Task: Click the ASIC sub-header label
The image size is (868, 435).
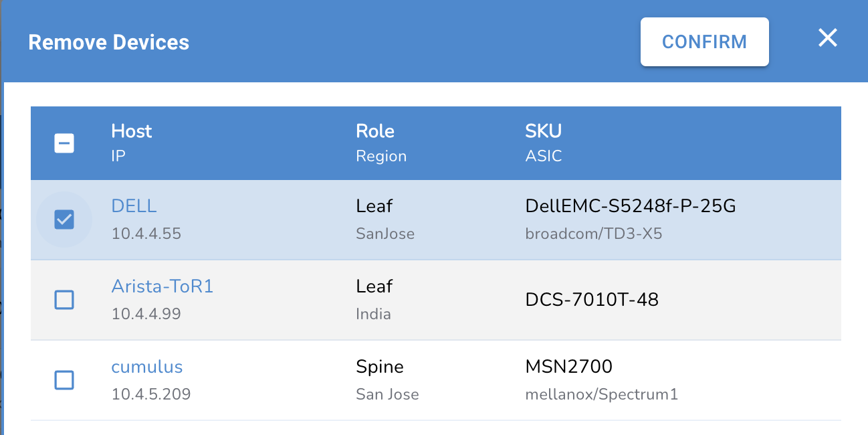Action: click(x=543, y=157)
